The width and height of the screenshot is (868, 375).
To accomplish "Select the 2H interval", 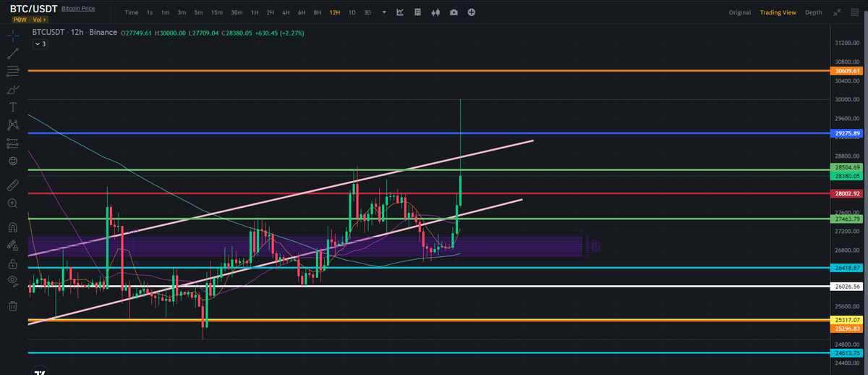I will 270,12.
